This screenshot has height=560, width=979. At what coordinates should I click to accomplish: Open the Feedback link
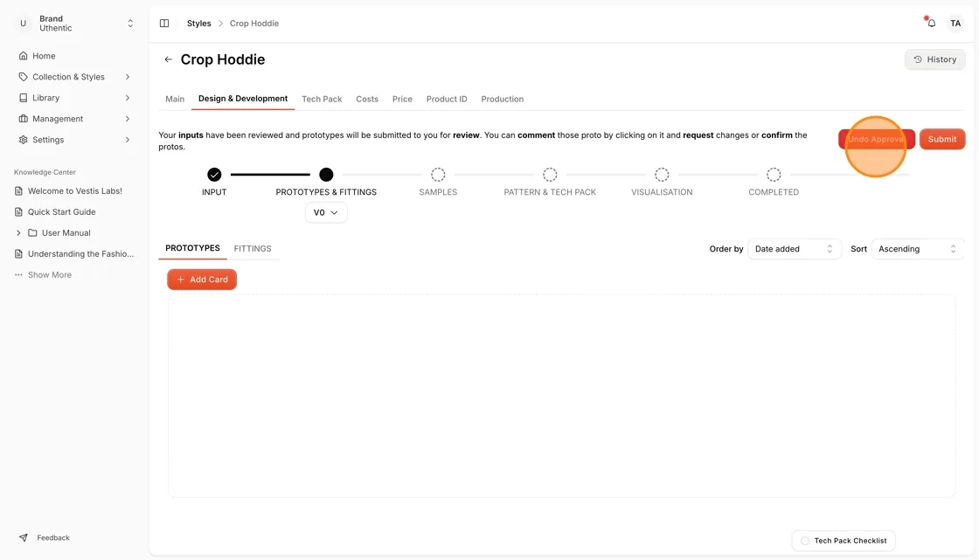point(53,537)
